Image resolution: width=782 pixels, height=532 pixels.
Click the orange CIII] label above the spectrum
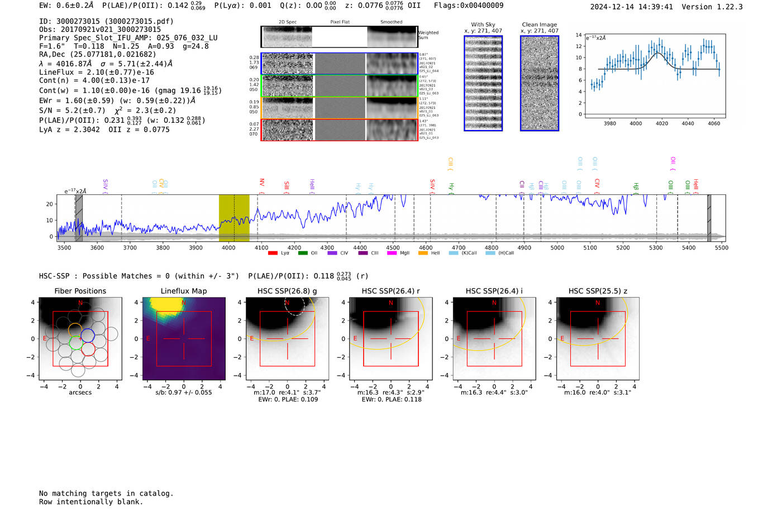(450, 164)
